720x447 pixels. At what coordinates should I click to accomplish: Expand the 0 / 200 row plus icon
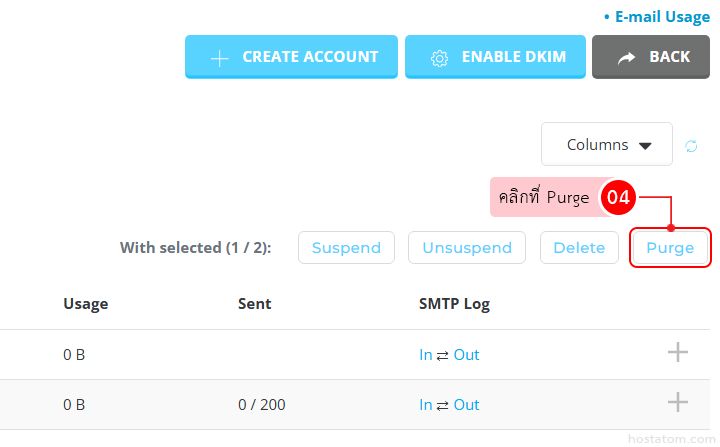pos(678,402)
